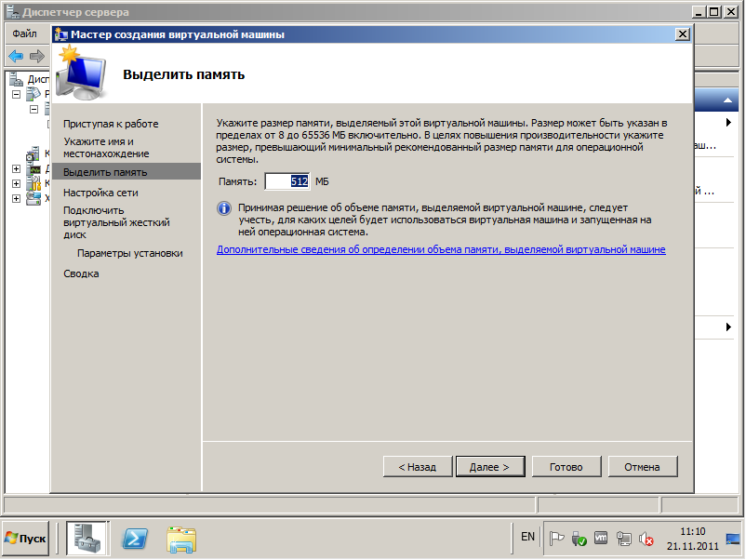Click the taskbar clock showing 11:10

(693, 539)
